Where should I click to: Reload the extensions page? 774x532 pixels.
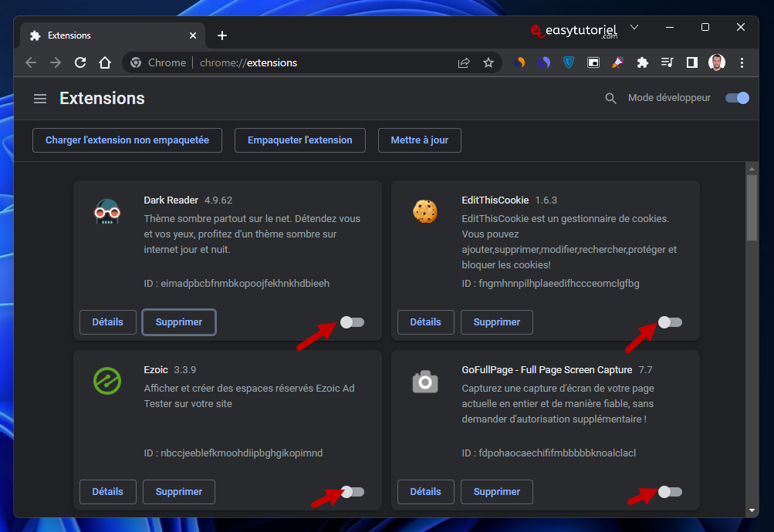point(80,62)
